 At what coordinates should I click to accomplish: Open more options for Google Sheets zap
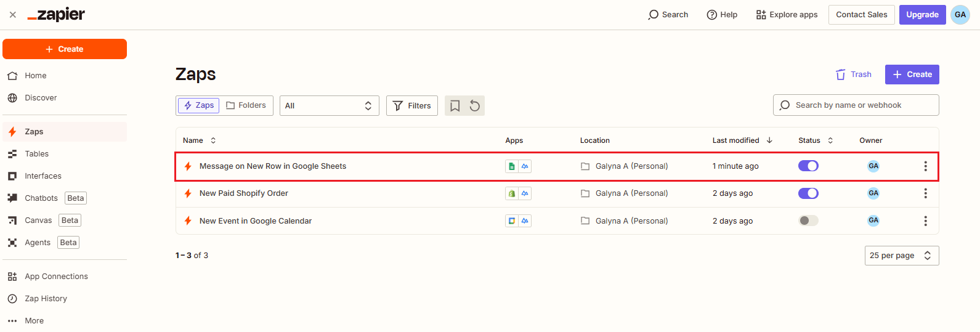click(925, 166)
